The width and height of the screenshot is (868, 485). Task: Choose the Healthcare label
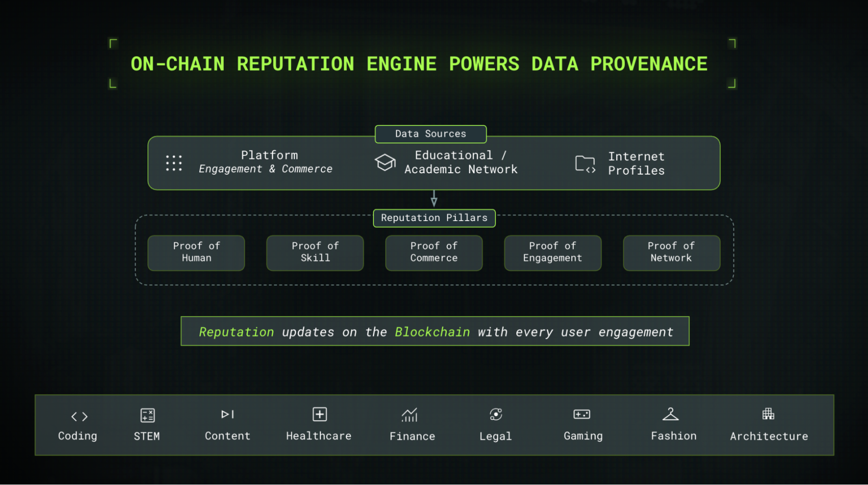(x=319, y=436)
